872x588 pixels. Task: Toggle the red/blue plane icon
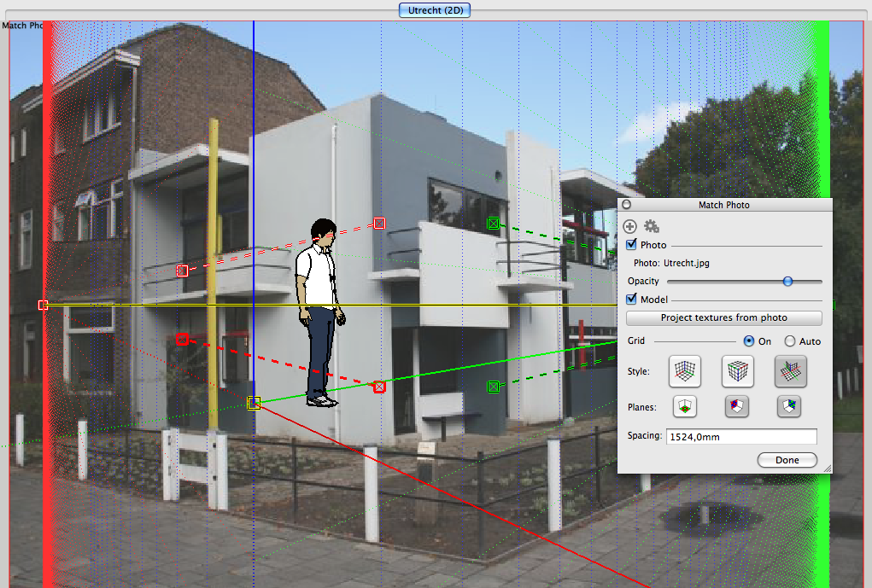(736, 407)
